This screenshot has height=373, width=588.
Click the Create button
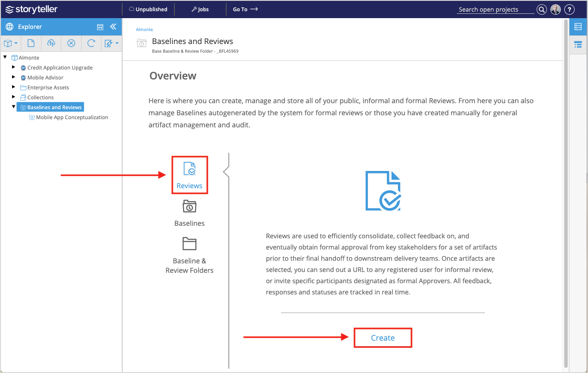pyautogui.click(x=383, y=338)
